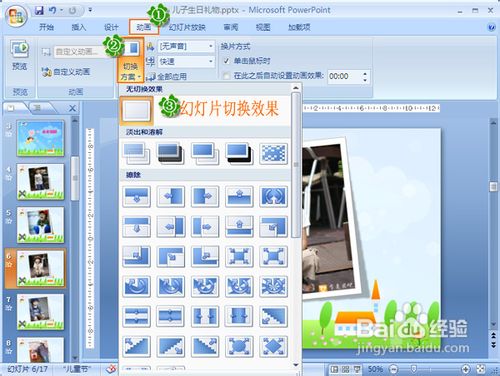Enable the 在此之后自动设置动画效果 checkbox
This screenshot has height=376, width=500.
(227, 76)
